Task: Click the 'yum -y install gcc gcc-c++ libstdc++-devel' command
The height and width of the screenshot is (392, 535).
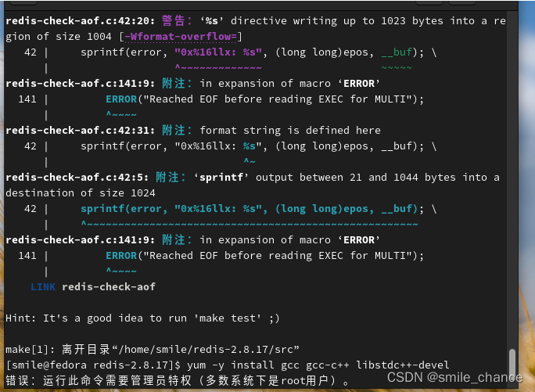Action: click(x=318, y=365)
